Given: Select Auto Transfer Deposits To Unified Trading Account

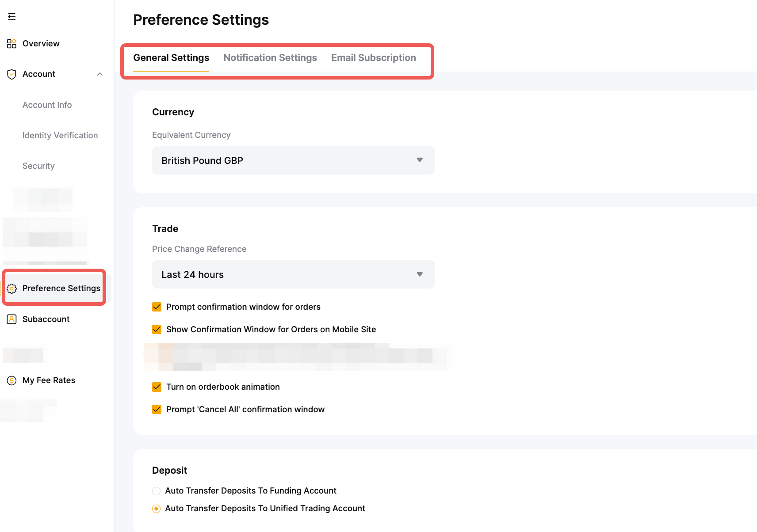Looking at the screenshot, I should [157, 509].
